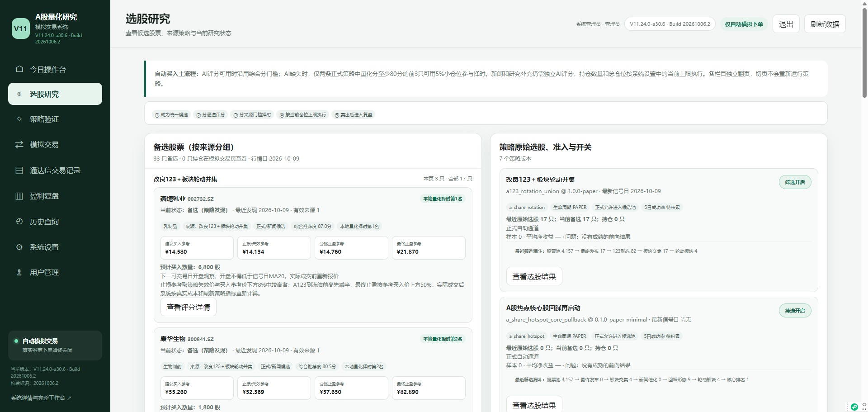The width and height of the screenshot is (868, 412).
Task: Click the home icon beside 今日操作台
Action: [x=19, y=69]
